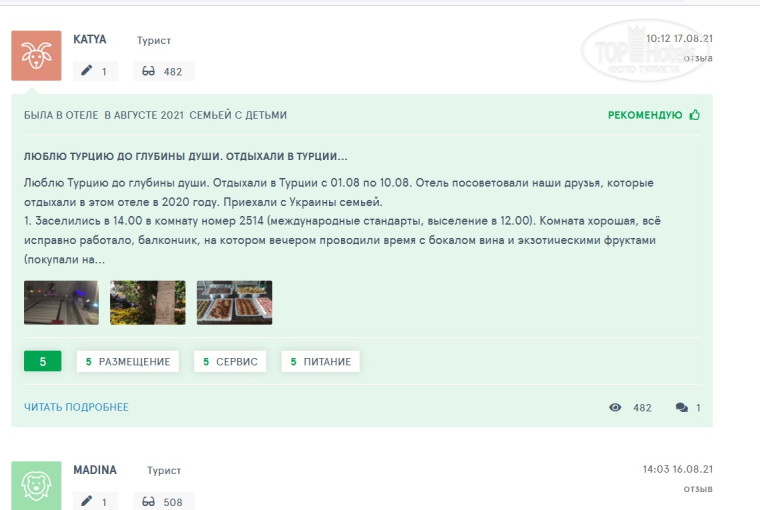
Task: Expand review with Читать подробнее
Action: click(x=76, y=407)
